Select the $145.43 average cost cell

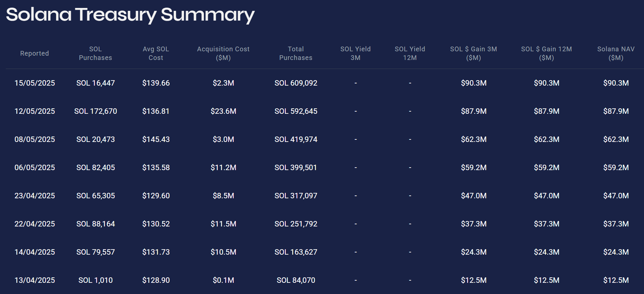156,139
